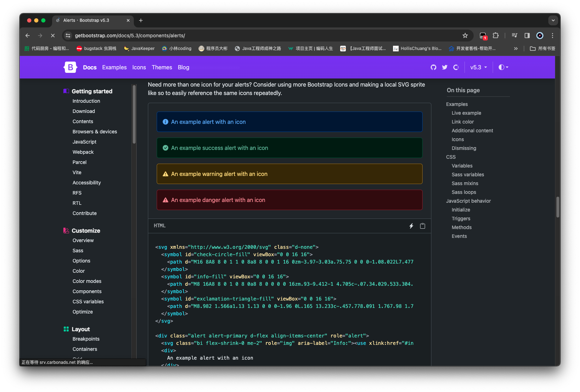580x392 pixels.
Task: Expand the v5.3 version dropdown
Action: coord(479,67)
